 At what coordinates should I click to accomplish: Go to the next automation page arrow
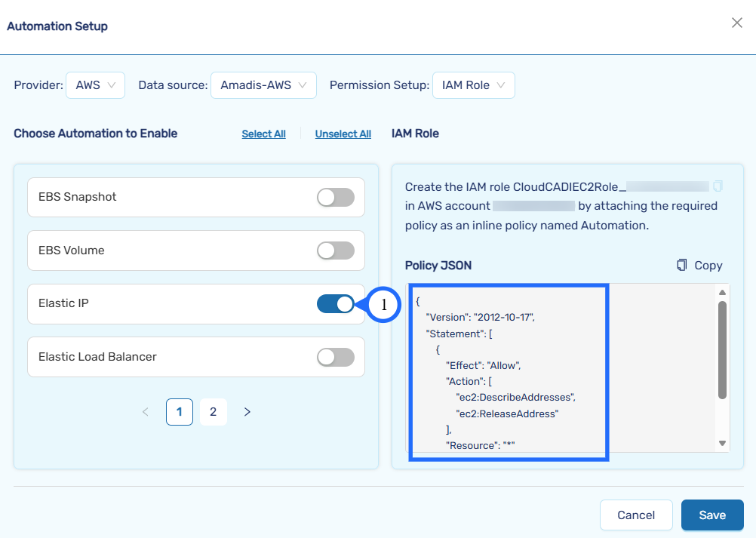(x=247, y=412)
